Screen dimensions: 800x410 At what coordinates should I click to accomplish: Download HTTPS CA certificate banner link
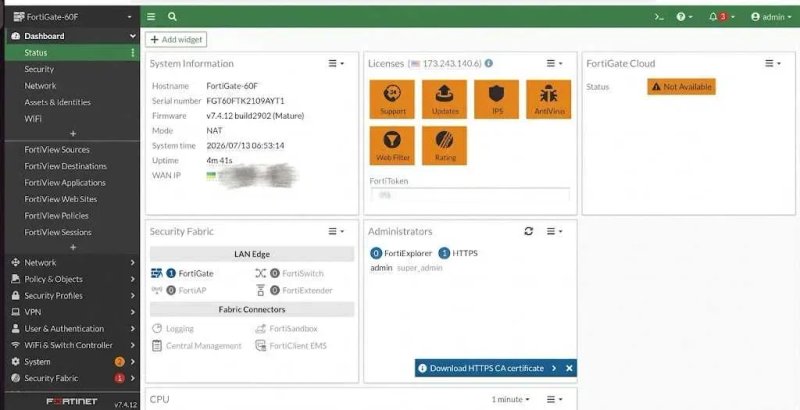coord(487,368)
